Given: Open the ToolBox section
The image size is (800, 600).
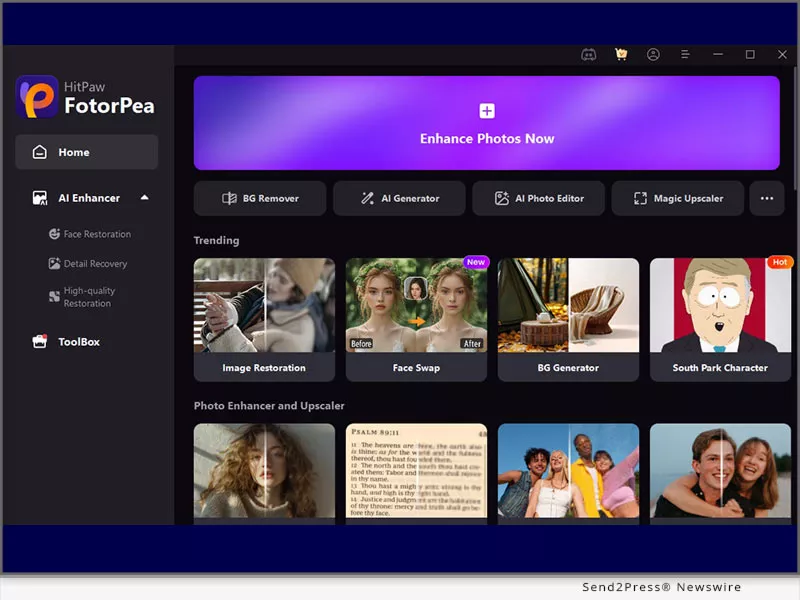Looking at the screenshot, I should tap(78, 342).
